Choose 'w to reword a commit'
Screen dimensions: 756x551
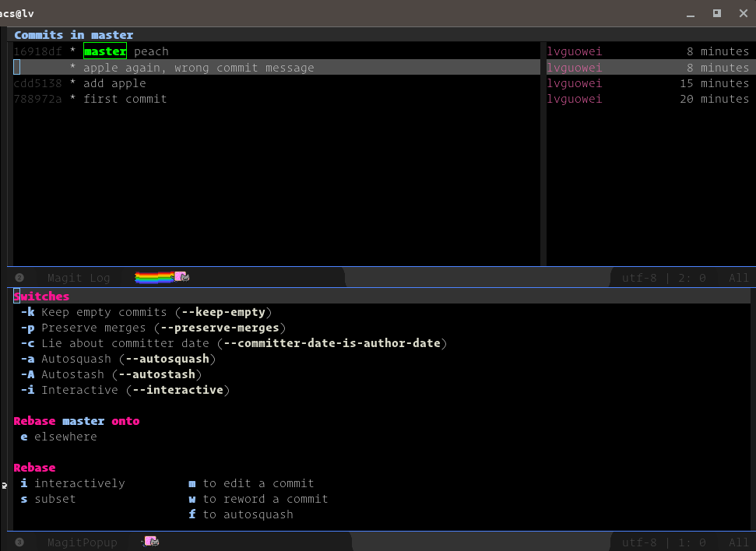pyautogui.click(x=258, y=499)
